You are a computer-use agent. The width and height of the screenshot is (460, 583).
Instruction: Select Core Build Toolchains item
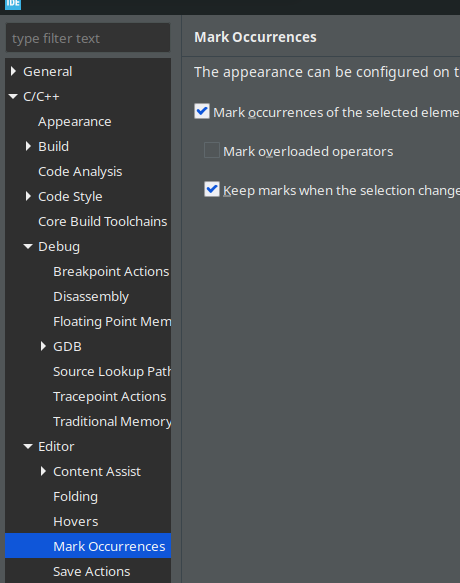pyautogui.click(x=103, y=222)
